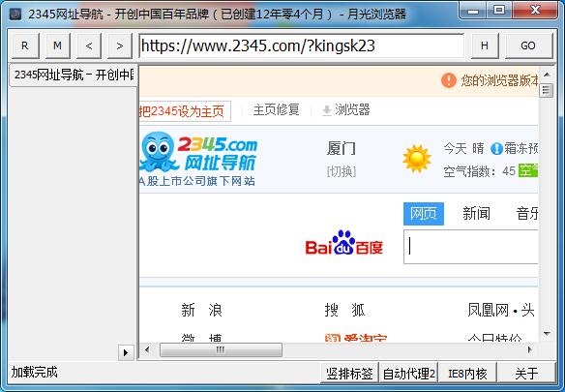This screenshot has width=565, height=392.
Task: Click the sunny weather icon
Action: pos(417,159)
